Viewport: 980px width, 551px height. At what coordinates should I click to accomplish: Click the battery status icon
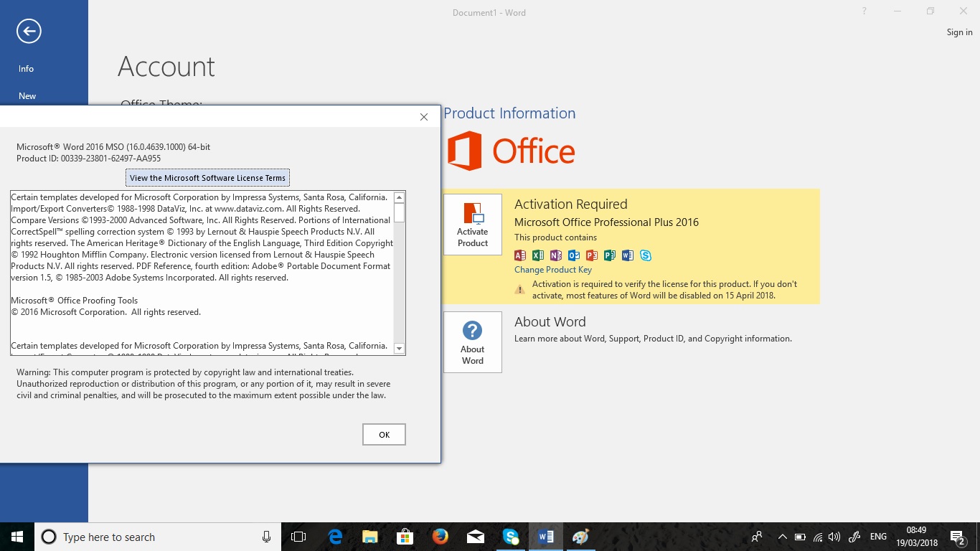tap(800, 537)
